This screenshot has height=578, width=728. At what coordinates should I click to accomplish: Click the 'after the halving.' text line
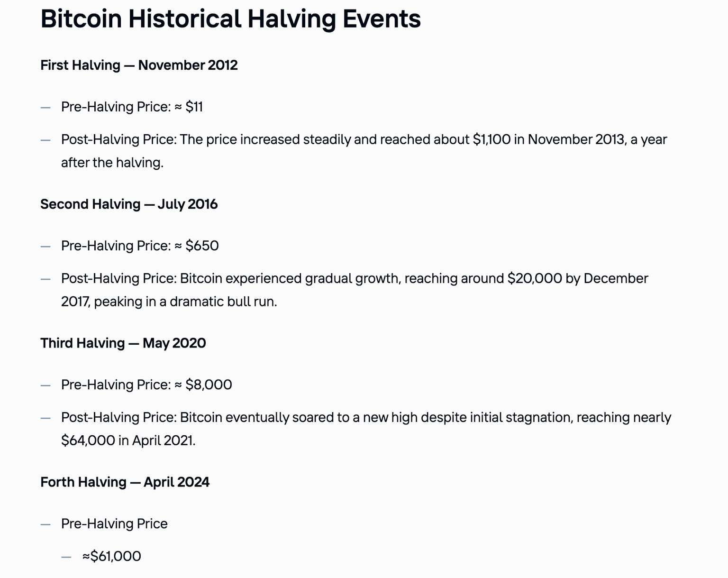[x=112, y=163]
